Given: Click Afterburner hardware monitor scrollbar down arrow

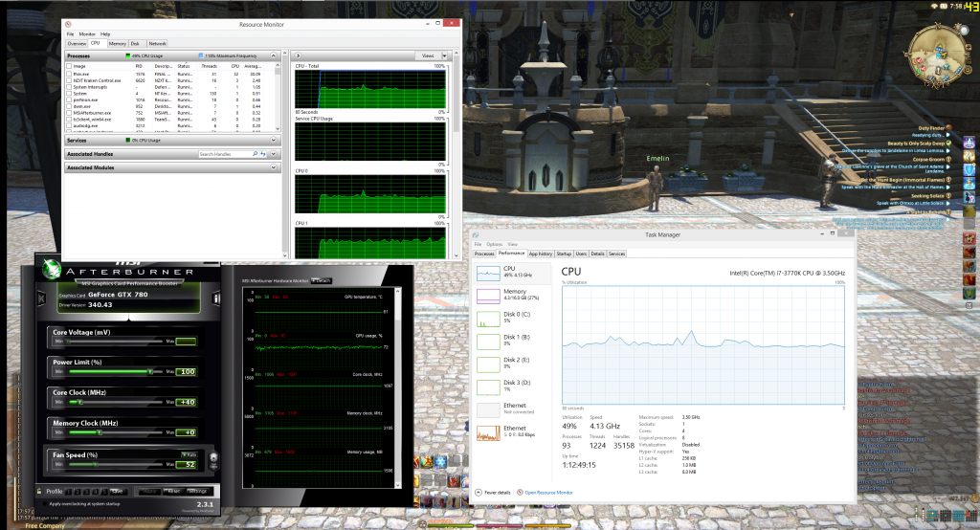Looking at the screenshot, I should (398, 485).
